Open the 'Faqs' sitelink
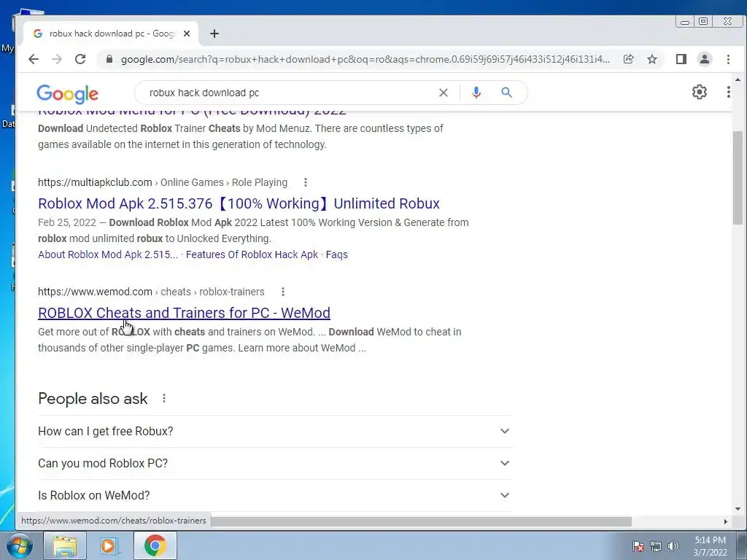This screenshot has height=560, width=747. click(337, 254)
